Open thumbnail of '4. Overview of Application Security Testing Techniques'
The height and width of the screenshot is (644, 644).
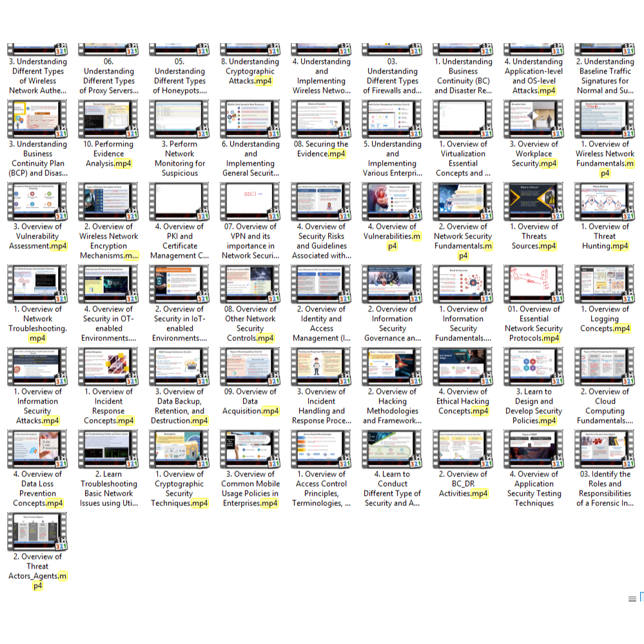[534, 449]
